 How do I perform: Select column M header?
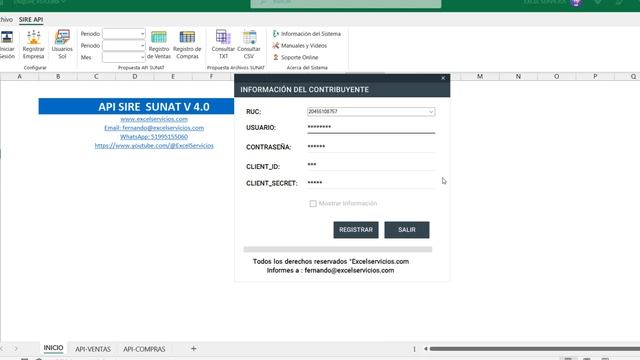(480, 76)
